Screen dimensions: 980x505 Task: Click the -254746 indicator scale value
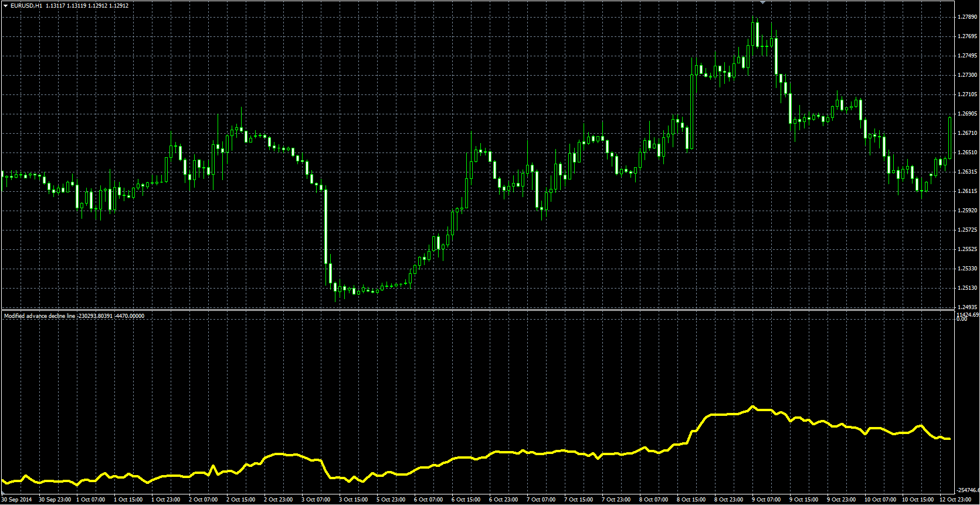pyautogui.click(x=968, y=490)
